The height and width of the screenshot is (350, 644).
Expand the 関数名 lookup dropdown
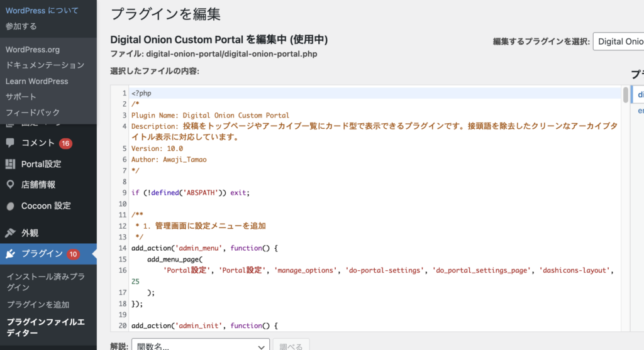click(200, 346)
